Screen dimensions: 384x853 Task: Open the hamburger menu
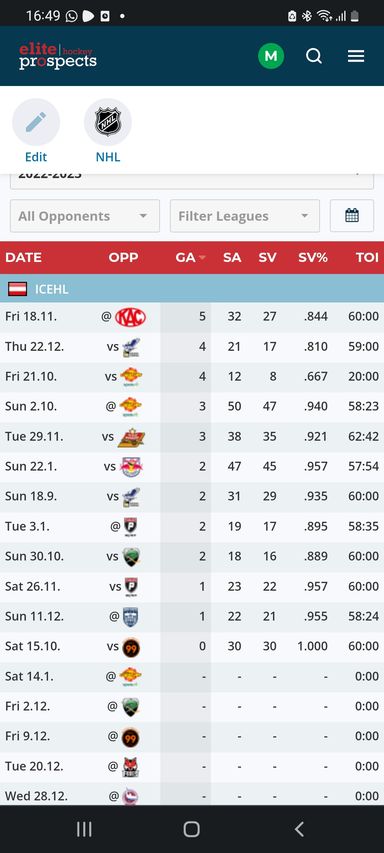pos(356,56)
